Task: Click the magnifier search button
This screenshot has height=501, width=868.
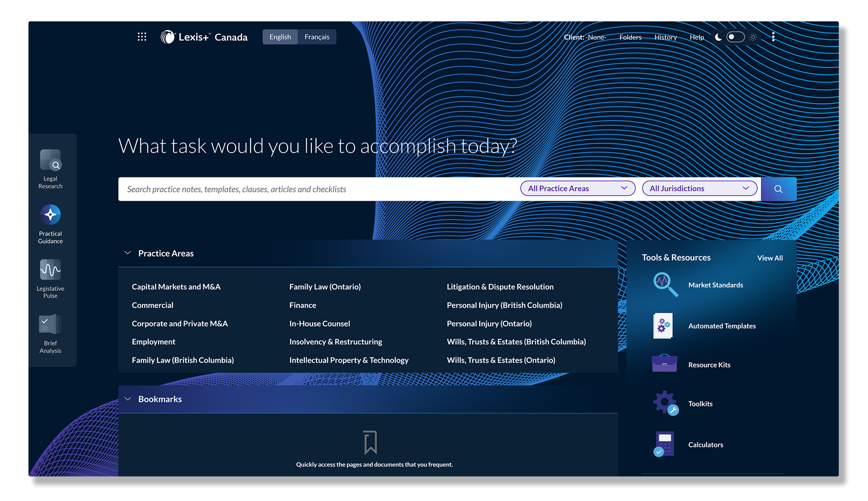Action: click(x=778, y=189)
